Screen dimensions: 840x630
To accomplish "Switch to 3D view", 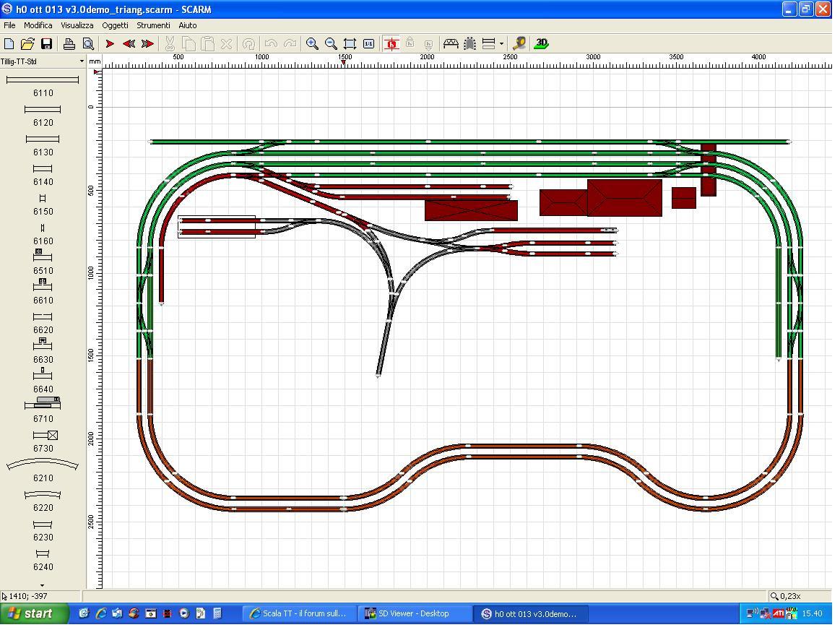I will click(x=542, y=44).
